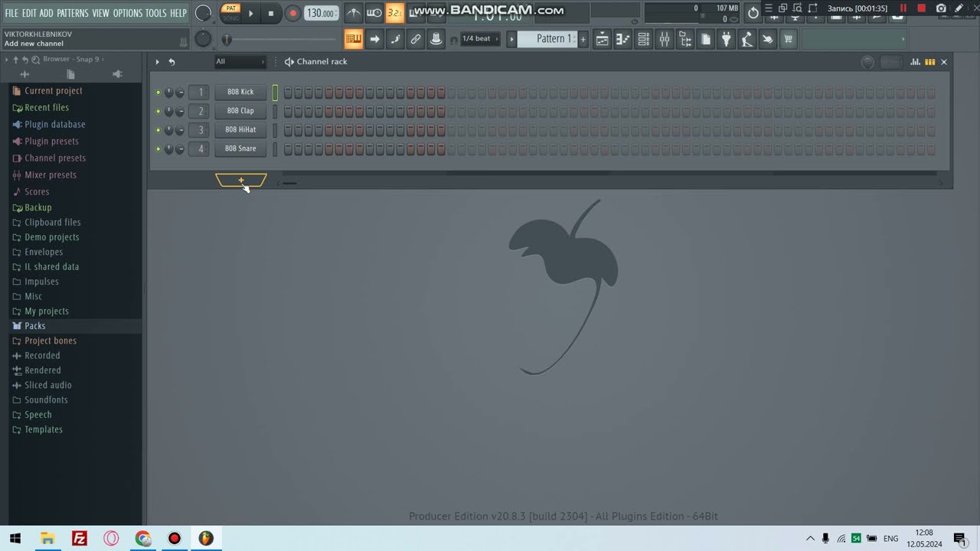Toggle the 808 HiHat channel selector
Viewport: 980px width, 551px height.
click(275, 130)
